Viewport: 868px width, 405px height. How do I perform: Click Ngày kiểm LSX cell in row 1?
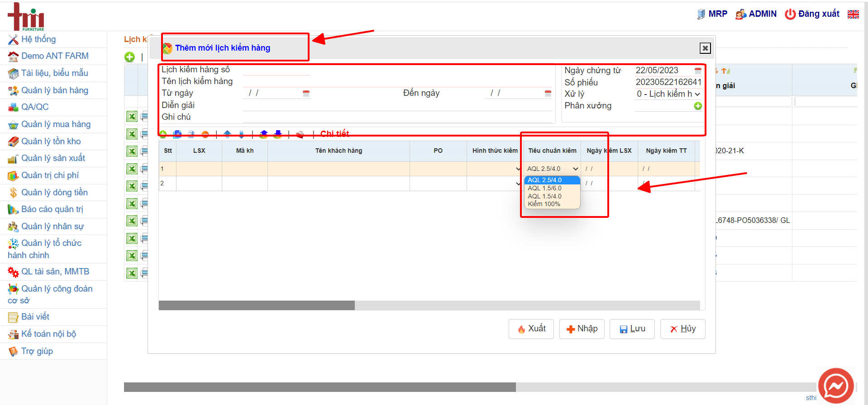tap(609, 169)
